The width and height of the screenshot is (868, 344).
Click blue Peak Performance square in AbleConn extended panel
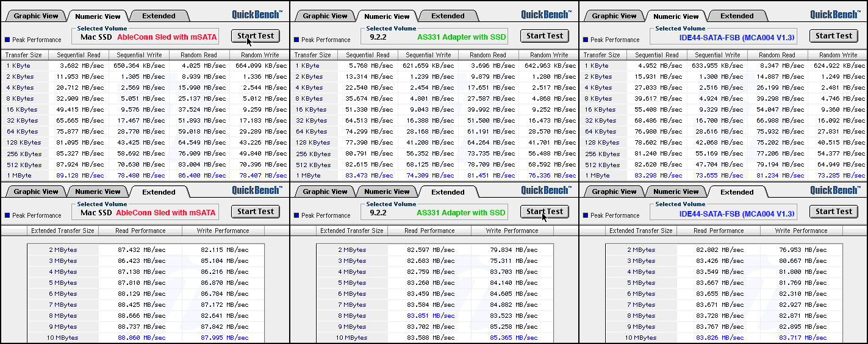point(7,215)
